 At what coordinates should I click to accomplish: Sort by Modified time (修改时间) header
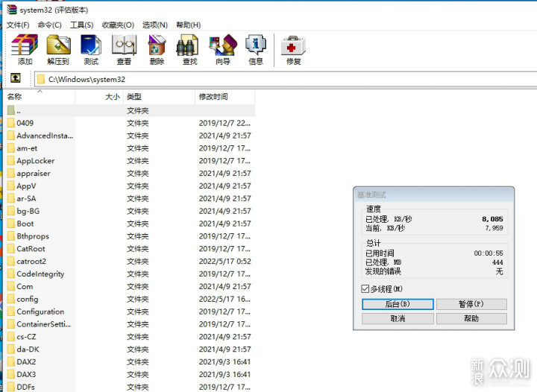pyautogui.click(x=225, y=97)
